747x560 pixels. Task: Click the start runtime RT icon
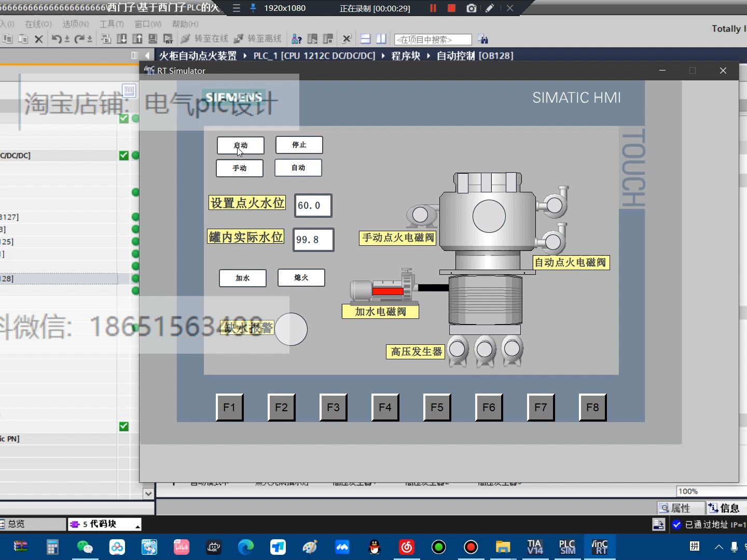tap(168, 39)
